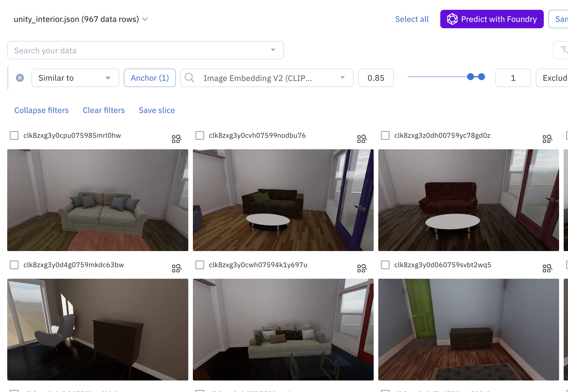Click Save slice link
The image size is (568, 392).
click(x=157, y=110)
